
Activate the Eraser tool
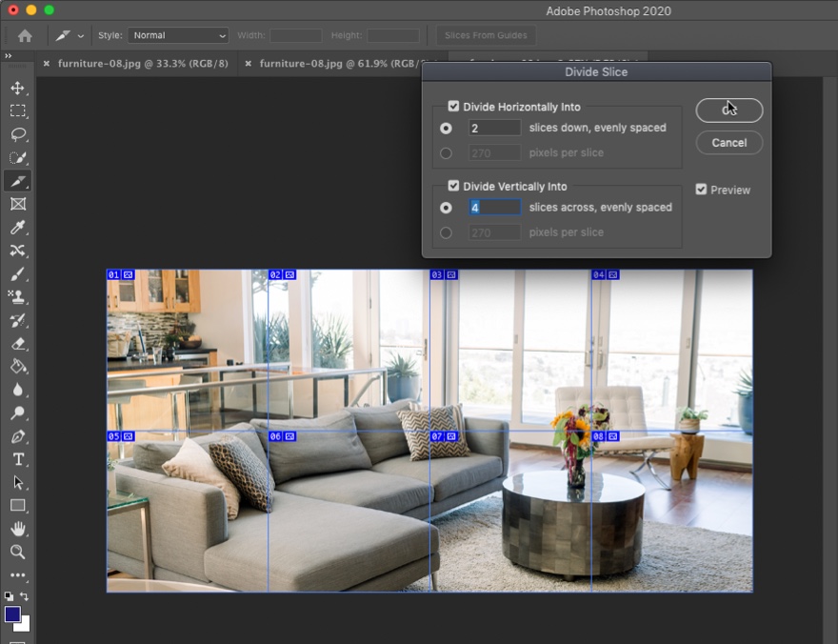tap(18, 344)
